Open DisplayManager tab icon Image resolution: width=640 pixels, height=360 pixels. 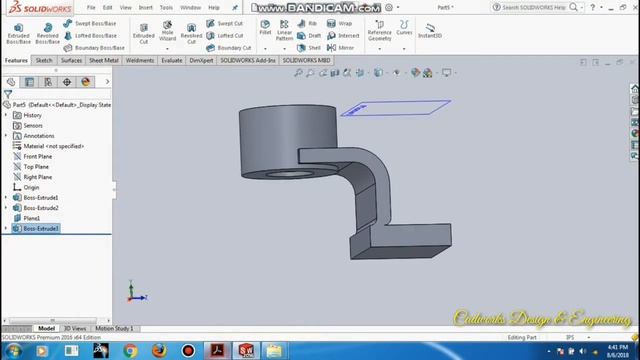coord(86,82)
